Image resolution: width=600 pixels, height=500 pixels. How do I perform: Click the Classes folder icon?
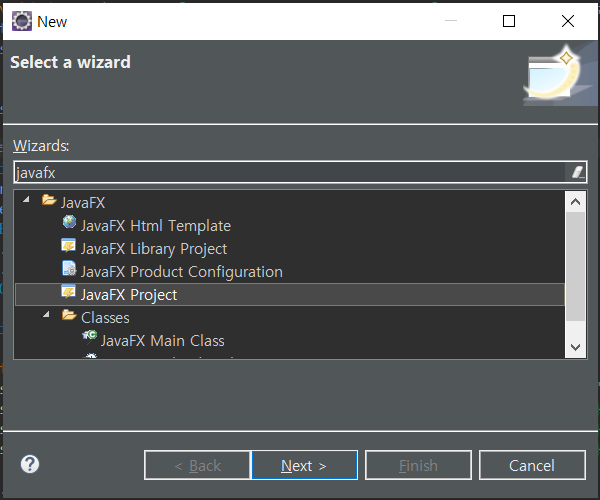(69, 315)
